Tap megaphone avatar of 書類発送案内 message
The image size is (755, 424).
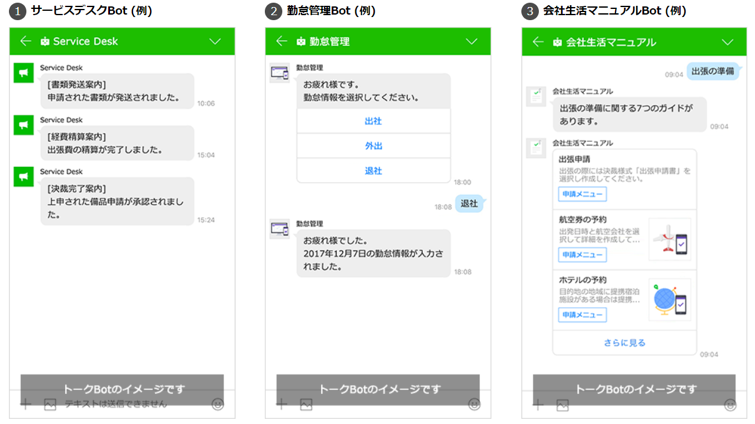point(24,73)
